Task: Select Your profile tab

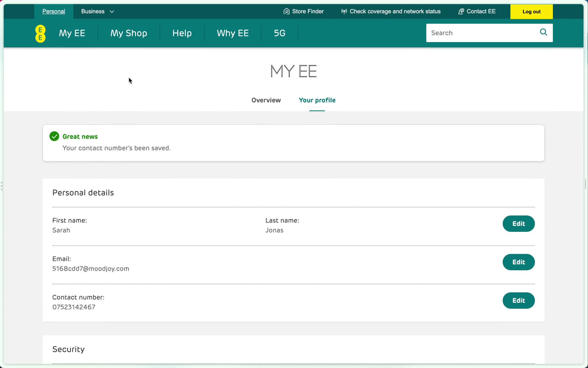Action: [318, 100]
